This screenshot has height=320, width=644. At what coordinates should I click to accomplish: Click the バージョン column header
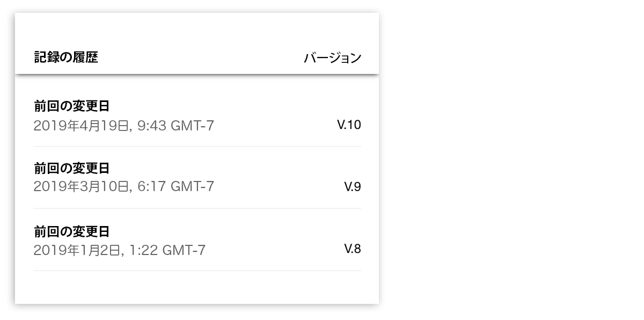click(x=333, y=57)
